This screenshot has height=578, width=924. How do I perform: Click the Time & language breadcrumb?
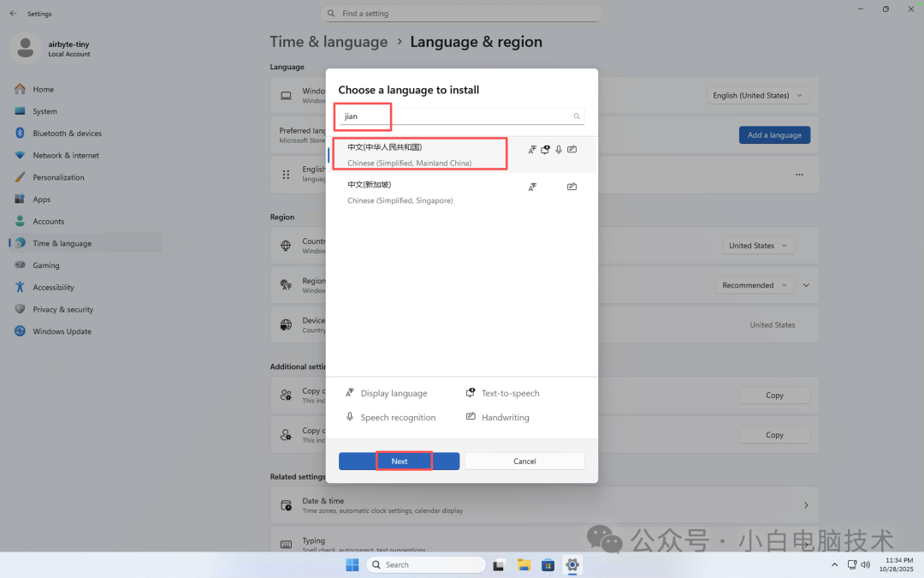coord(329,42)
